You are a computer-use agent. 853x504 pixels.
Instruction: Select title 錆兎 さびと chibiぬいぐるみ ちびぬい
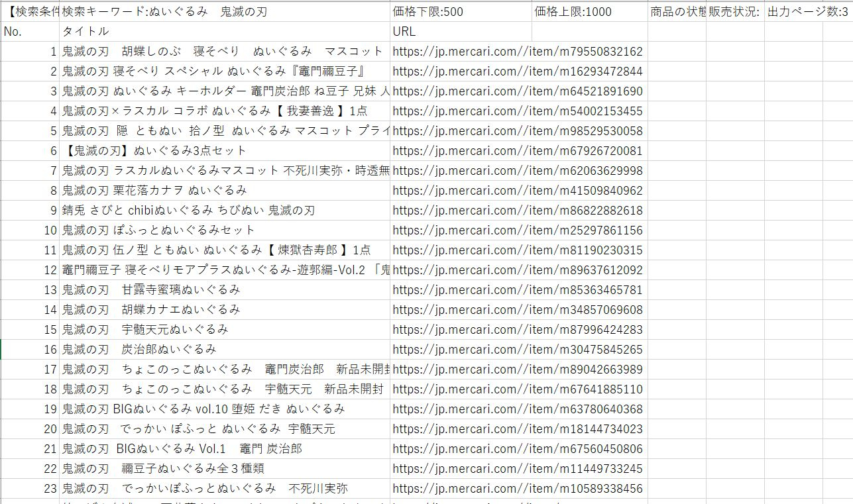click(225, 210)
